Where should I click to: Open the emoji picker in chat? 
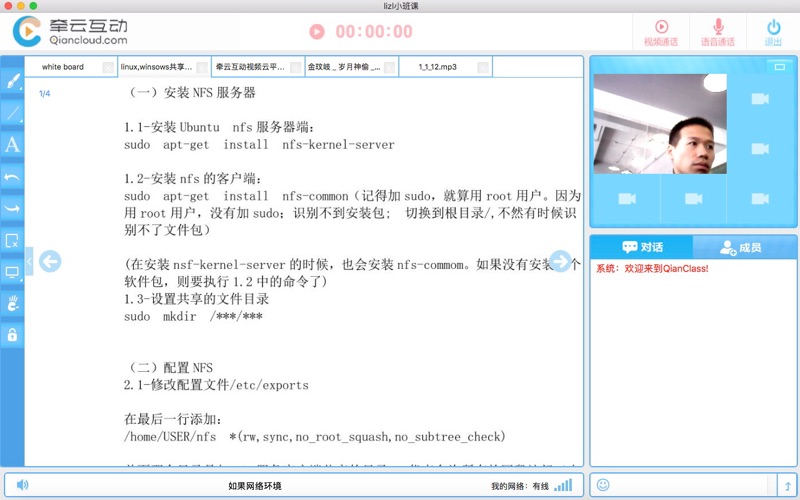[x=603, y=484]
